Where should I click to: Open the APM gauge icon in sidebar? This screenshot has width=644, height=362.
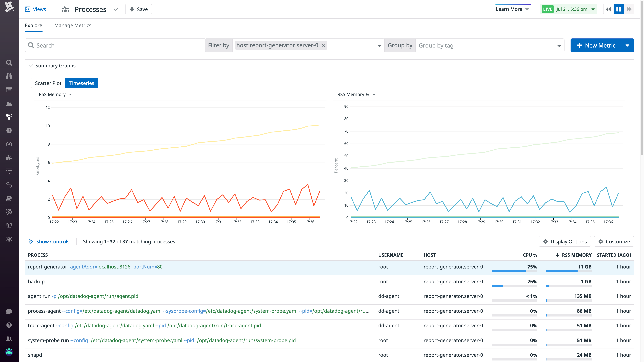[9, 144]
